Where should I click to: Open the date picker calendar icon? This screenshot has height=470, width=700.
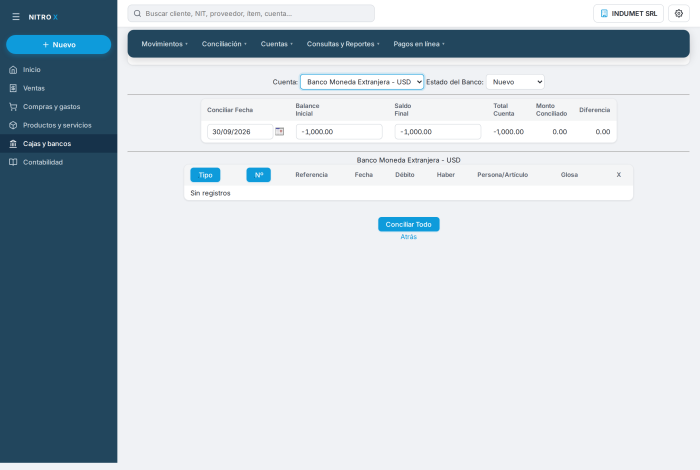pos(279,132)
